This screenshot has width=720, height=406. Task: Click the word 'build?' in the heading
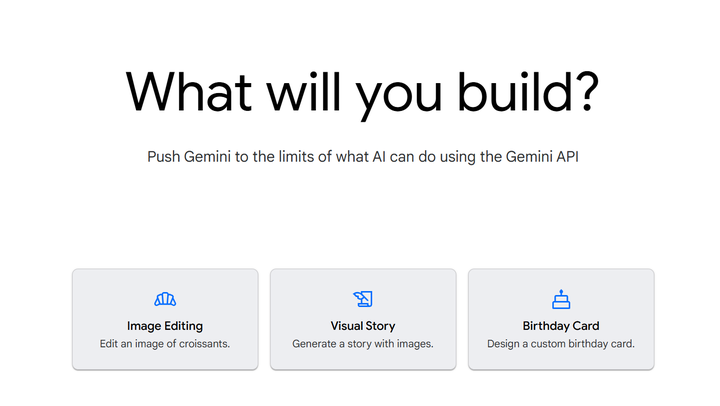tap(529, 91)
